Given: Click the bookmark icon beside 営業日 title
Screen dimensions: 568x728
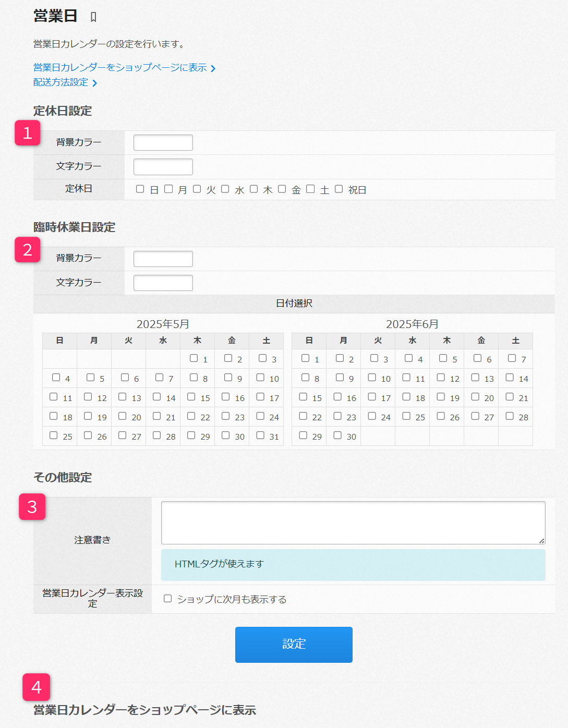Looking at the screenshot, I should pos(93,17).
